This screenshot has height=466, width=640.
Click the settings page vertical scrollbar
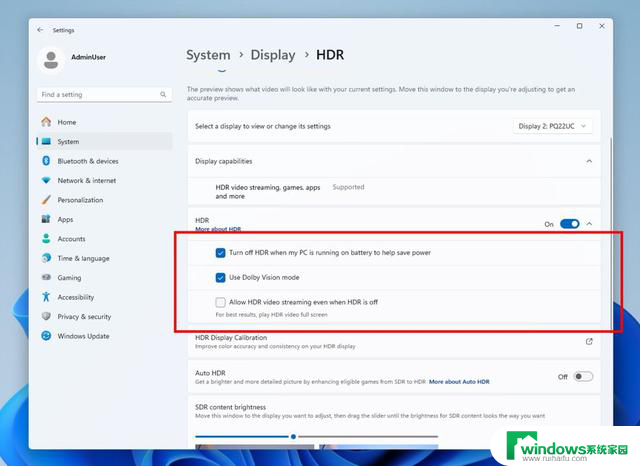point(611,233)
